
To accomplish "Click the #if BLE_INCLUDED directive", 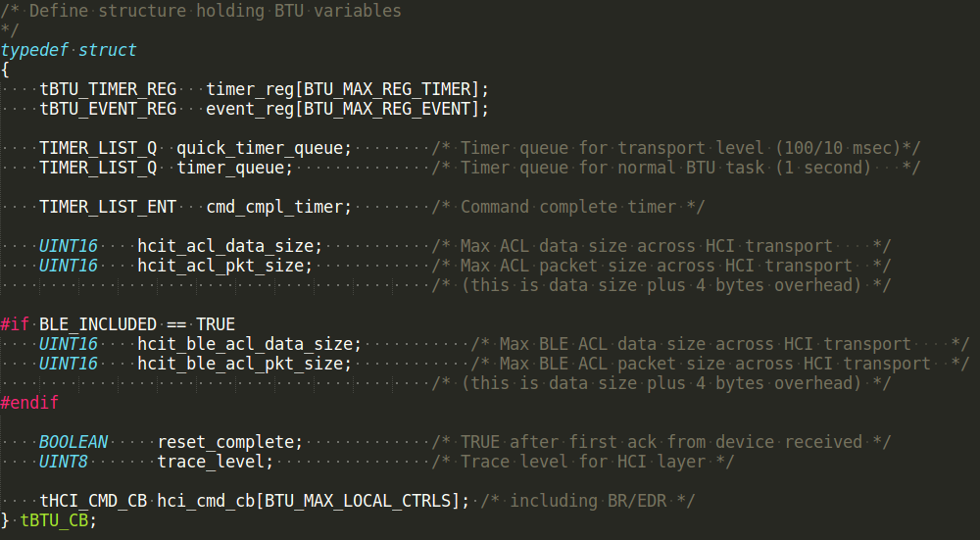I will click(118, 324).
